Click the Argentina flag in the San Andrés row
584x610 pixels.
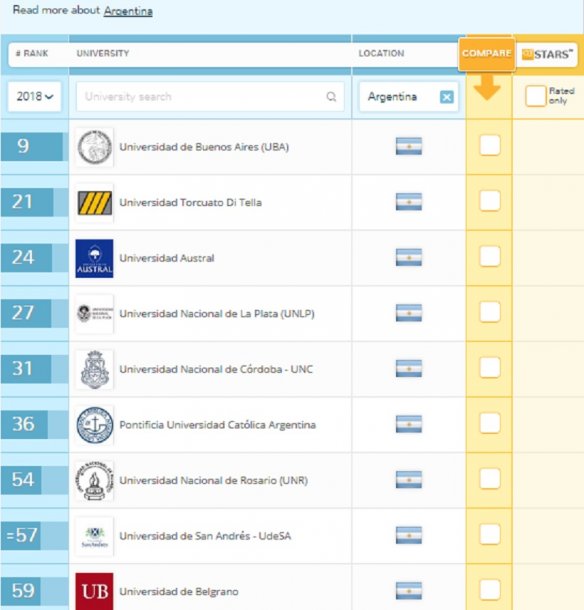tap(409, 535)
